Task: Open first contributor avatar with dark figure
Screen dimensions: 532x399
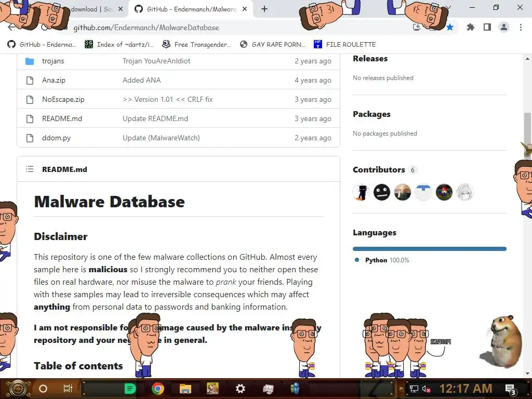Action: point(361,192)
